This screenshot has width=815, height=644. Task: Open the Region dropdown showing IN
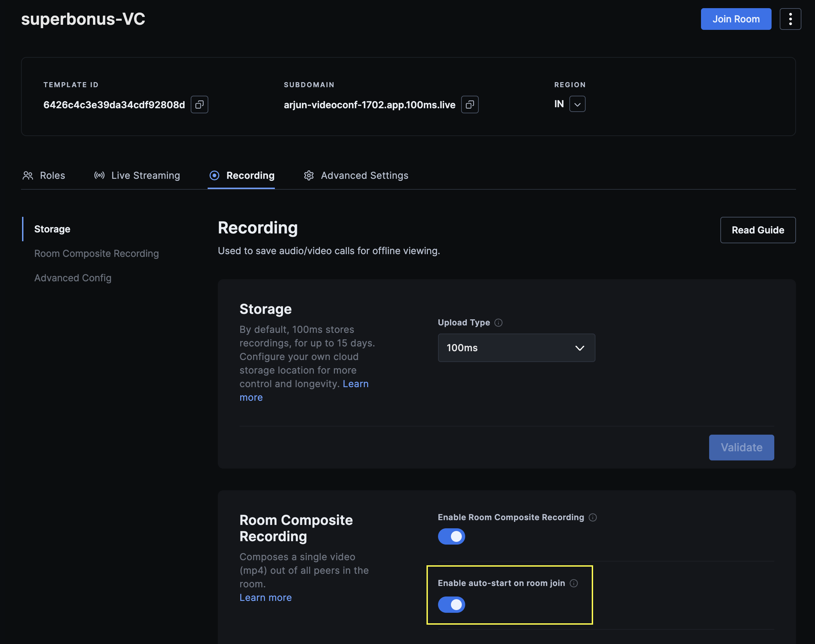(x=577, y=104)
